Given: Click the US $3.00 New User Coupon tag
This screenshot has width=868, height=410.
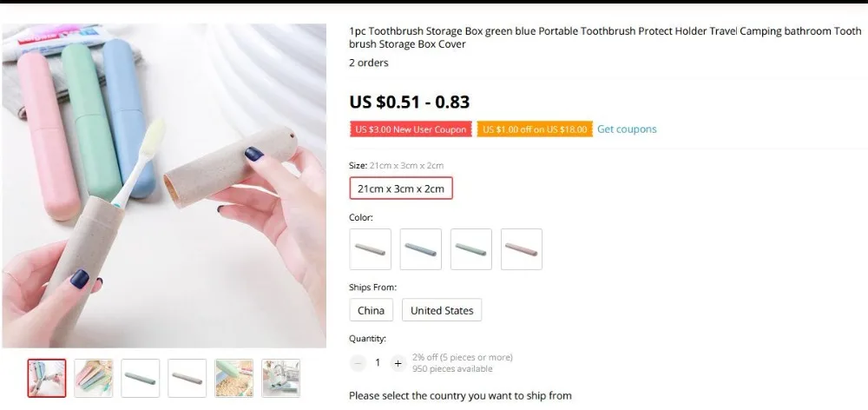Looking at the screenshot, I should tap(411, 129).
